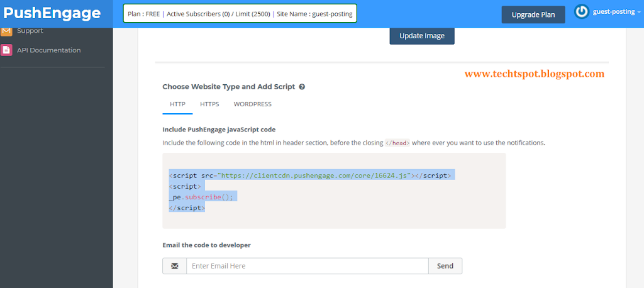
Task: Click the Upgrade Plan button
Action: pos(533,15)
